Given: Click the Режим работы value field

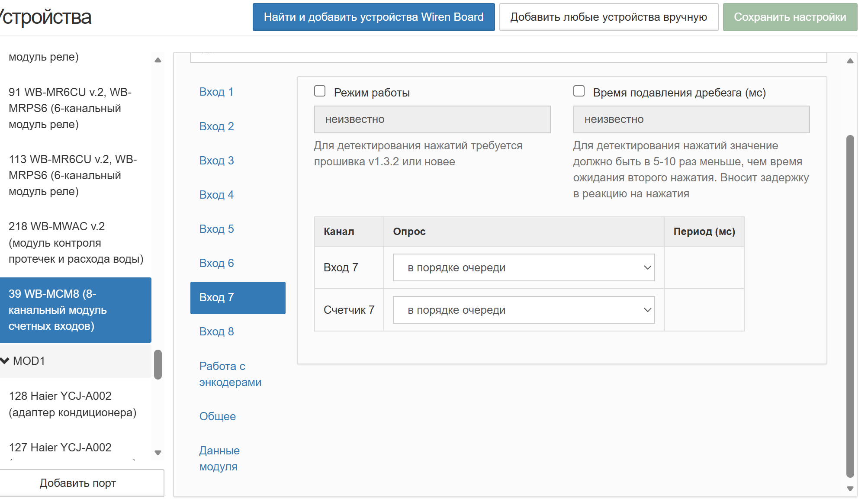Looking at the screenshot, I should point(432,119).
